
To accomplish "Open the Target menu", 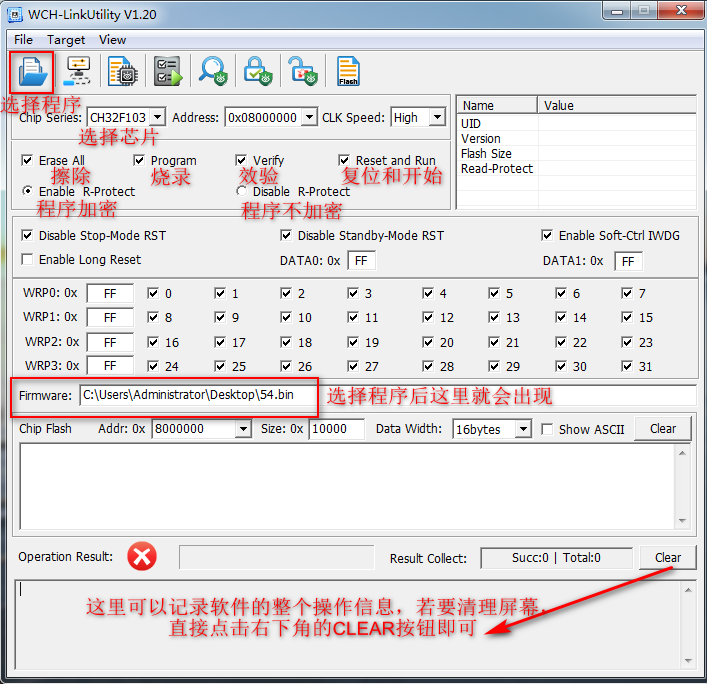I will coord(66,40).
